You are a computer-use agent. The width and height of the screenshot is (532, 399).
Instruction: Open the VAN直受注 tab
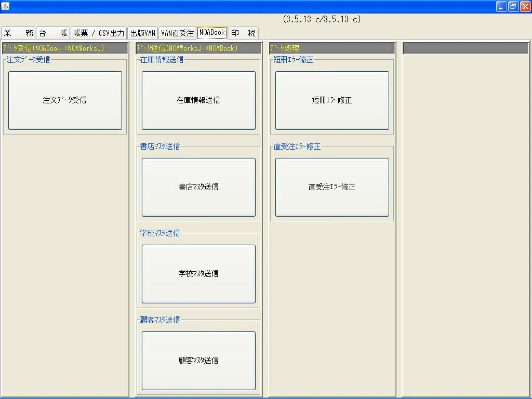click(177, 32)
